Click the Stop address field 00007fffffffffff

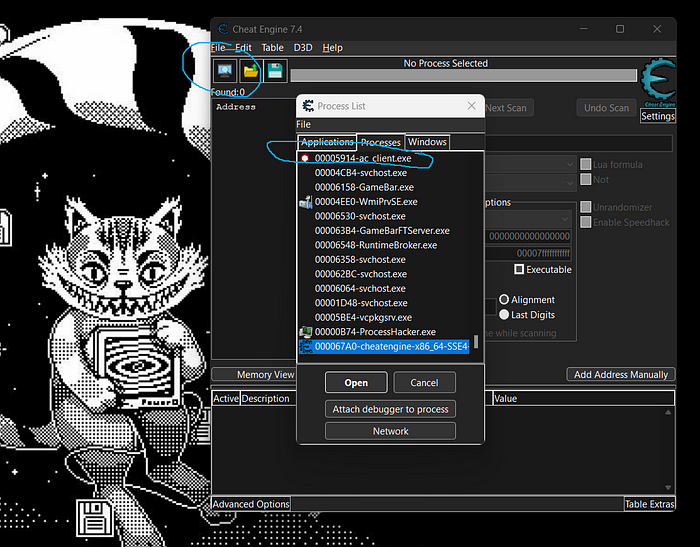[528, 253]
